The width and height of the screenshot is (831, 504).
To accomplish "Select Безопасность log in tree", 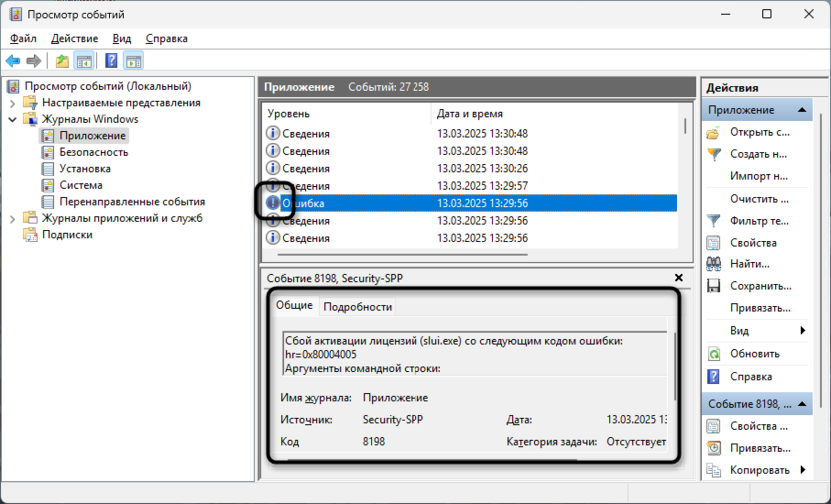I will click(94, 152).
